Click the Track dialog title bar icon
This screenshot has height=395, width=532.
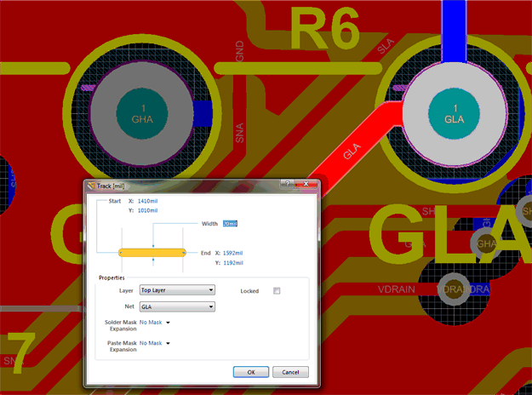(90, 186)
